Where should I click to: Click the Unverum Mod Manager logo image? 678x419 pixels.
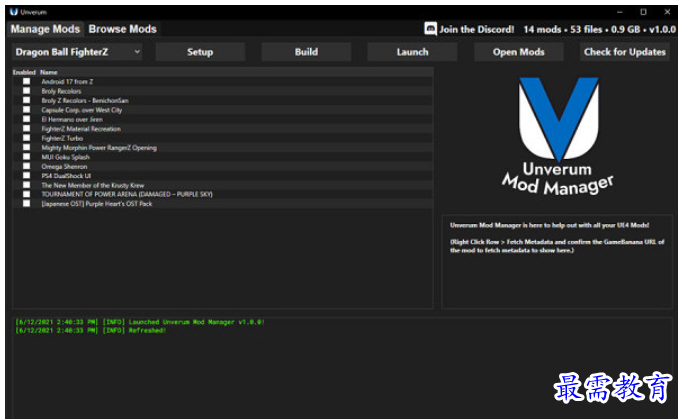558,136
